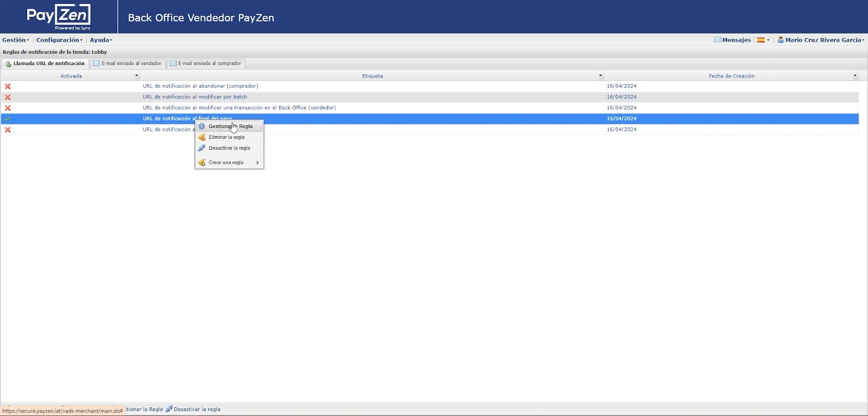Switch to E-mail enviado al comprador tab

(206, 63)
